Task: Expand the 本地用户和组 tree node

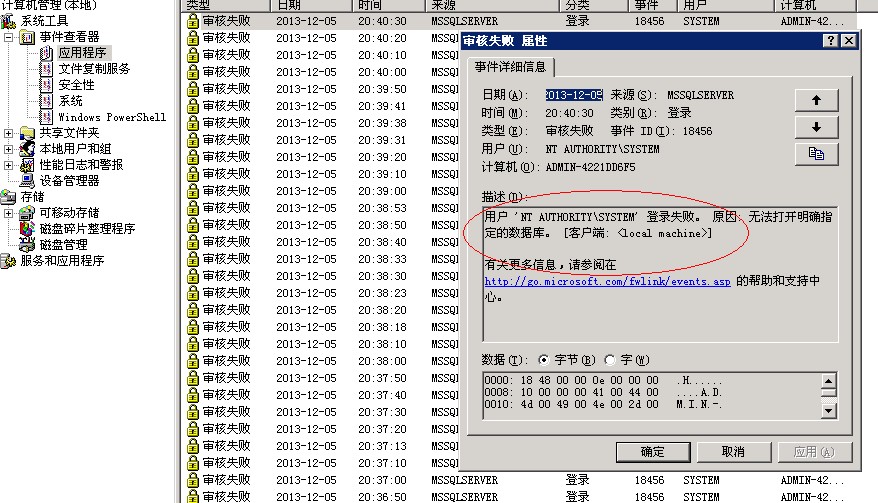Action: point(9,149)
